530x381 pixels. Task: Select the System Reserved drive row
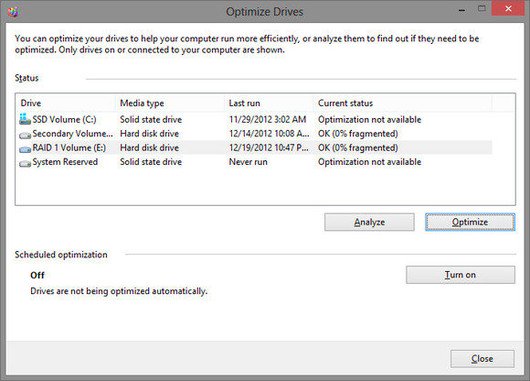(x=254, y=162)
